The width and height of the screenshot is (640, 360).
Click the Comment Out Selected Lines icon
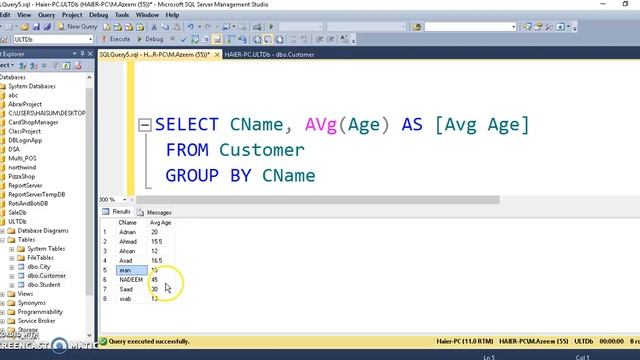(293, 39)
